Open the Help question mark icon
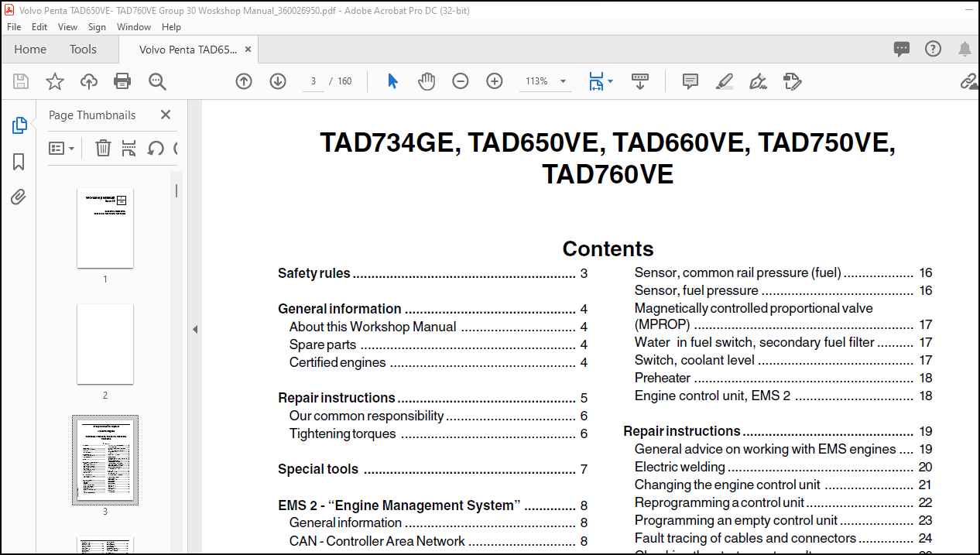The height and width of the screenshot is (555, 980). [933, 49]
